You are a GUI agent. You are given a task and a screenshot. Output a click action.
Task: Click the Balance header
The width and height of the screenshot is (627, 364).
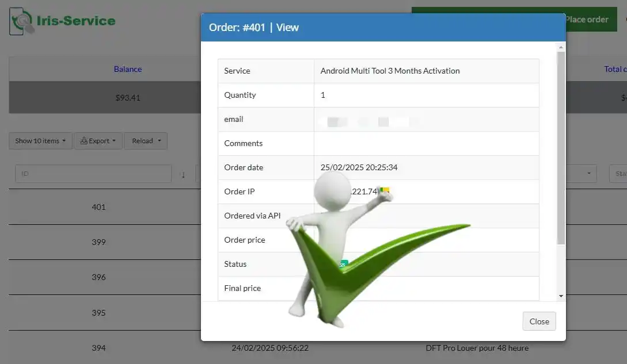(128, 69)
